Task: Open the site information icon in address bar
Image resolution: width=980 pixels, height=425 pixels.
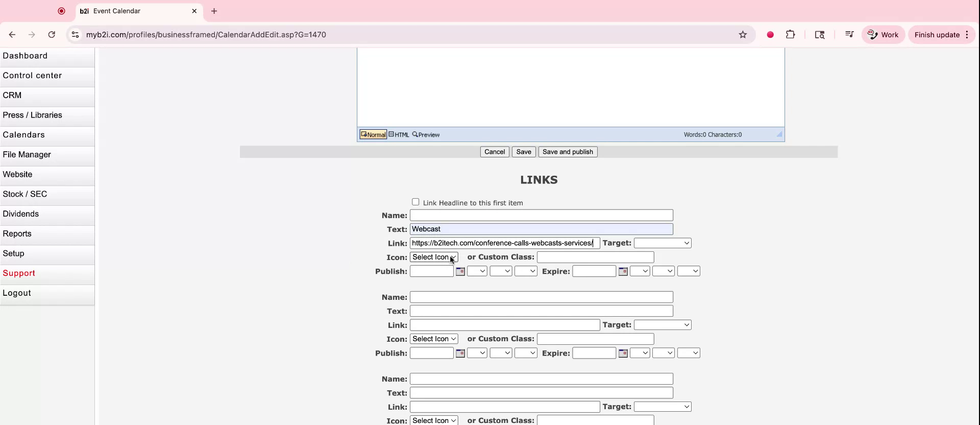Action: tap(75, 35)
